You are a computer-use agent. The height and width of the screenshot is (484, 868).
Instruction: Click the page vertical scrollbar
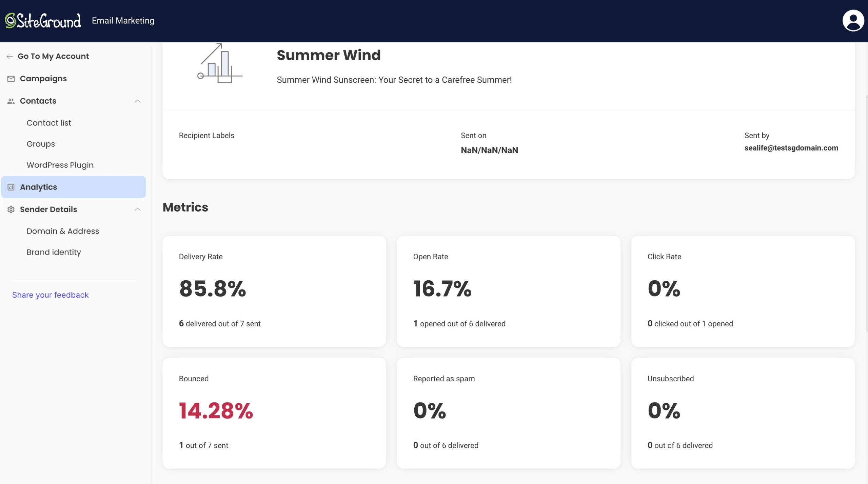tap(866, 214)
